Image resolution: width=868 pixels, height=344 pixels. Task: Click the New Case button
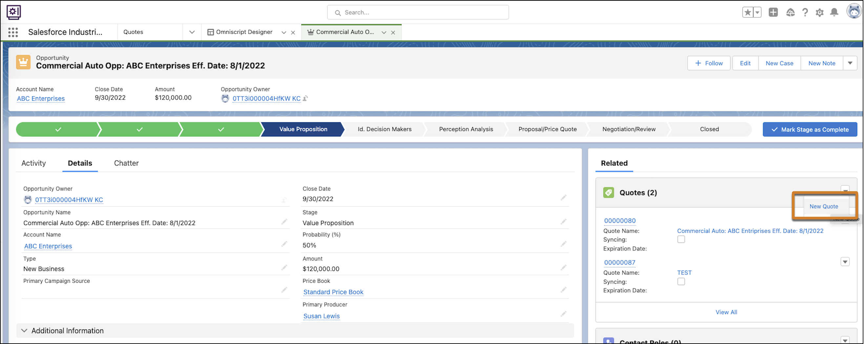779,63
